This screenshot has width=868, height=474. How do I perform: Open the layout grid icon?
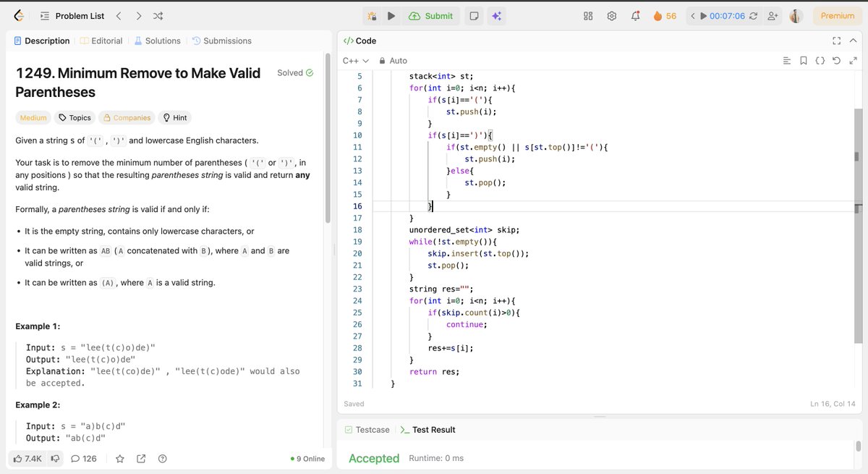pyautogui.click(x=588, y=16)
